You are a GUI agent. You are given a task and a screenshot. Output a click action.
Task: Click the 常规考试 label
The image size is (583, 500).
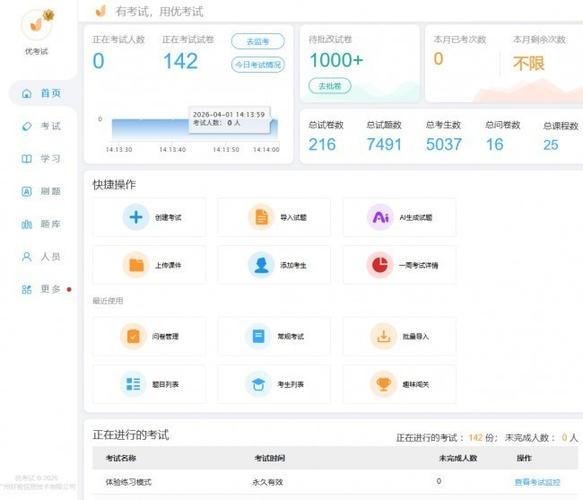click(290, 336)
